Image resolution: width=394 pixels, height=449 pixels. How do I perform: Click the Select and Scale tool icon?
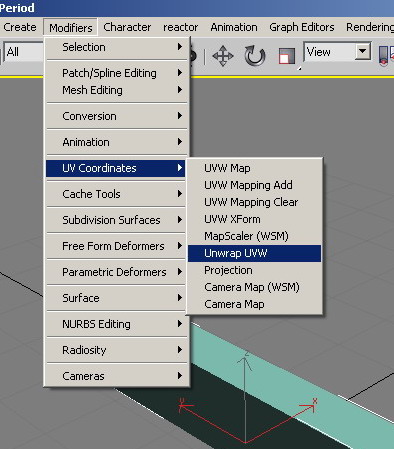[x=287, y=56]
